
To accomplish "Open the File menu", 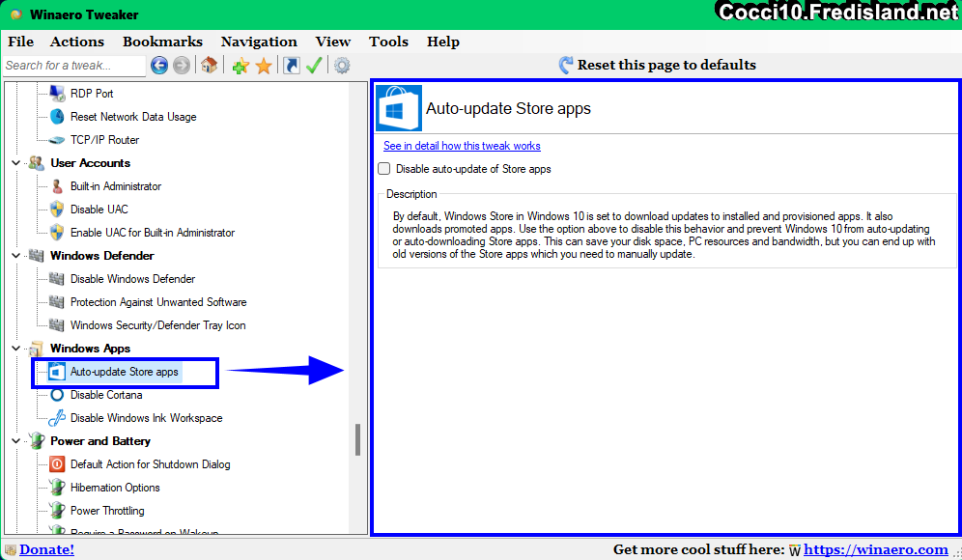I will [21, 42].
